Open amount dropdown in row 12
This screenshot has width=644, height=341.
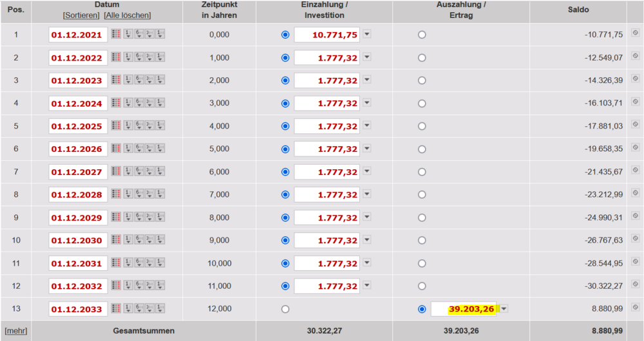tap(367, 285)
